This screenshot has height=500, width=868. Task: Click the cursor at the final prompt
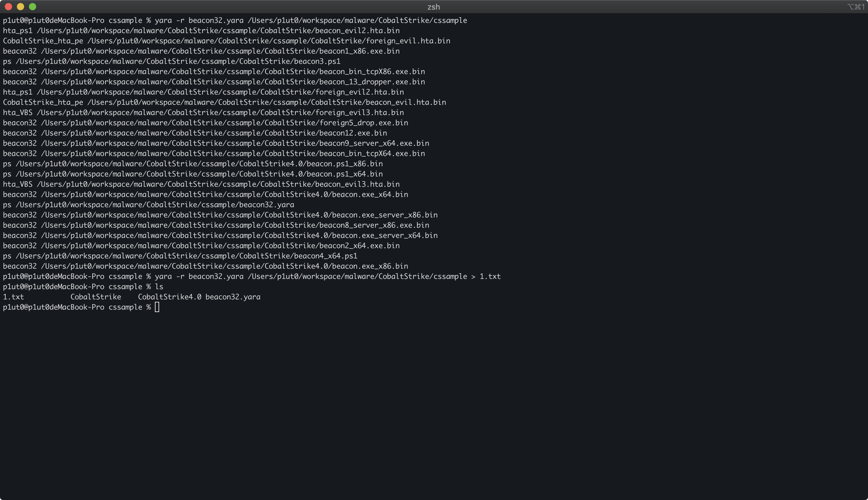click(x=157, y=307)
